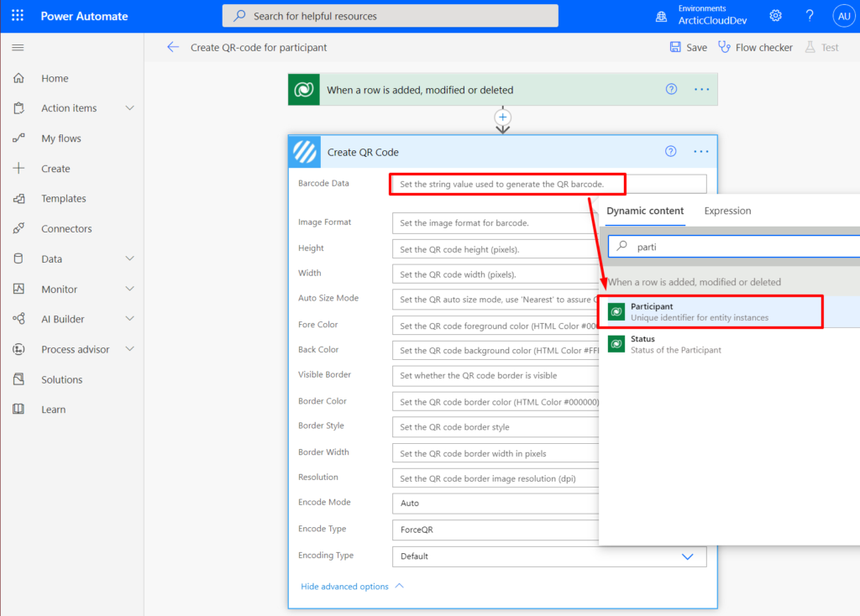
Task: Click the Back Color field
Action: point(496,350)
